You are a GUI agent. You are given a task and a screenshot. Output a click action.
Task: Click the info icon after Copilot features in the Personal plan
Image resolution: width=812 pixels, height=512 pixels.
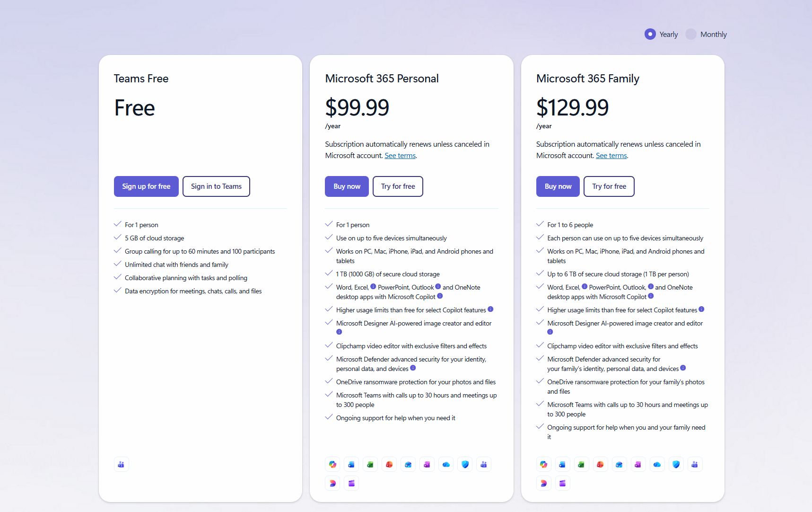coord(490,309)
